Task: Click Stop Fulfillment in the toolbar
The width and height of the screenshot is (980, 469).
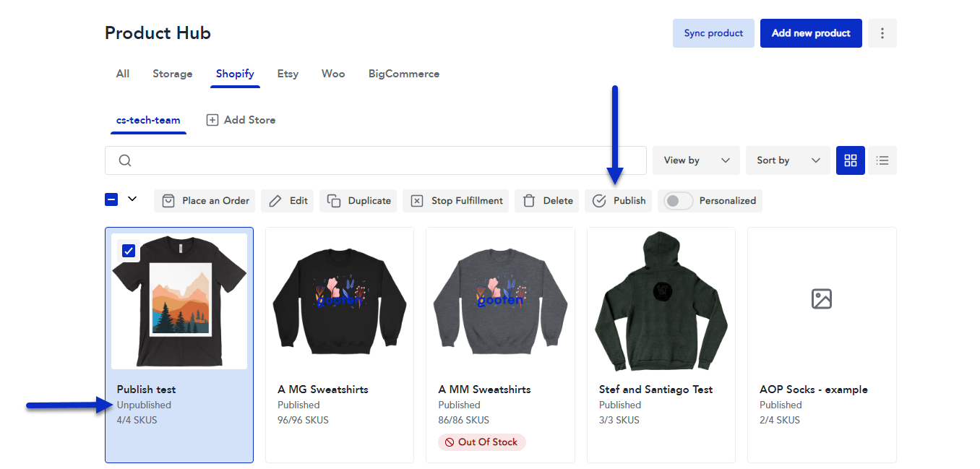Action: (x=456, y=201)
